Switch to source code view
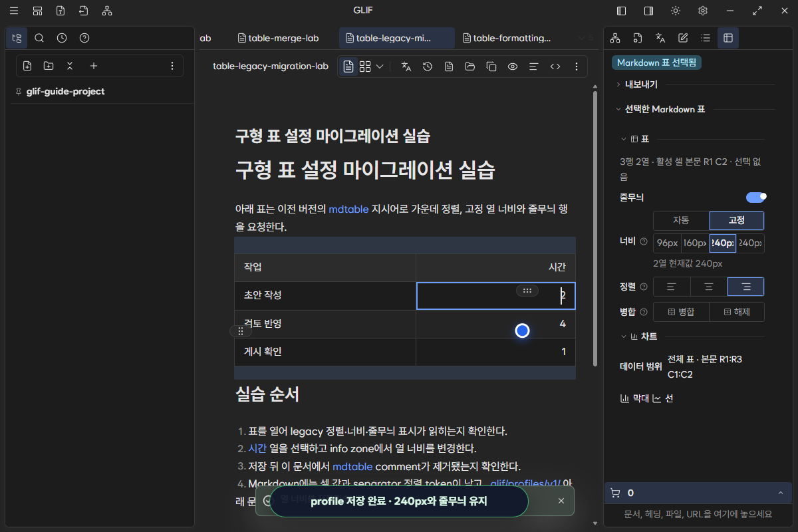This screenshot has height=532, width=798. 555,66
